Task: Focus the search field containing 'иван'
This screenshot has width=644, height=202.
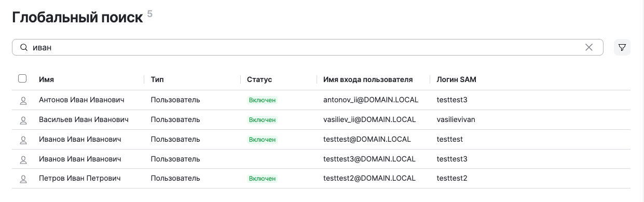Action: (307, 47)
